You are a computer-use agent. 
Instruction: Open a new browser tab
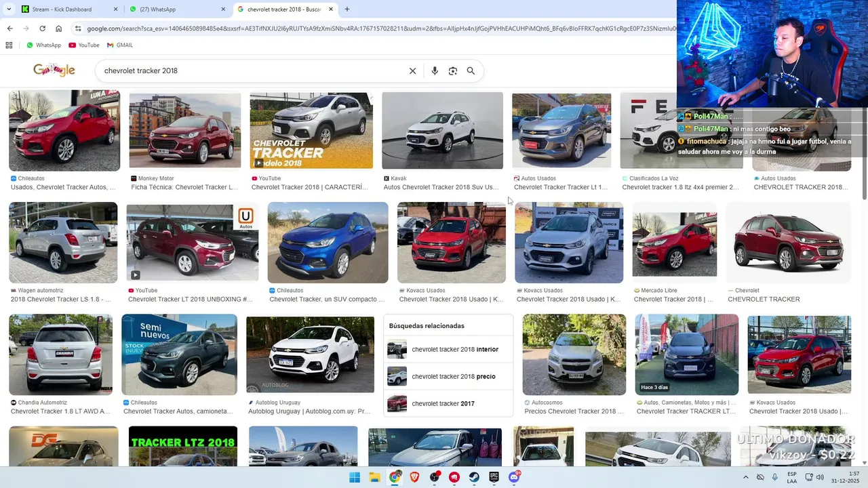[x=347, y=9]
